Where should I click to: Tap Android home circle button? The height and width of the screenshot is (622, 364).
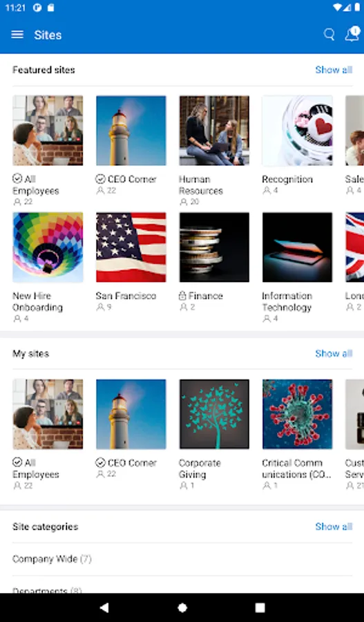click(182, 607)
